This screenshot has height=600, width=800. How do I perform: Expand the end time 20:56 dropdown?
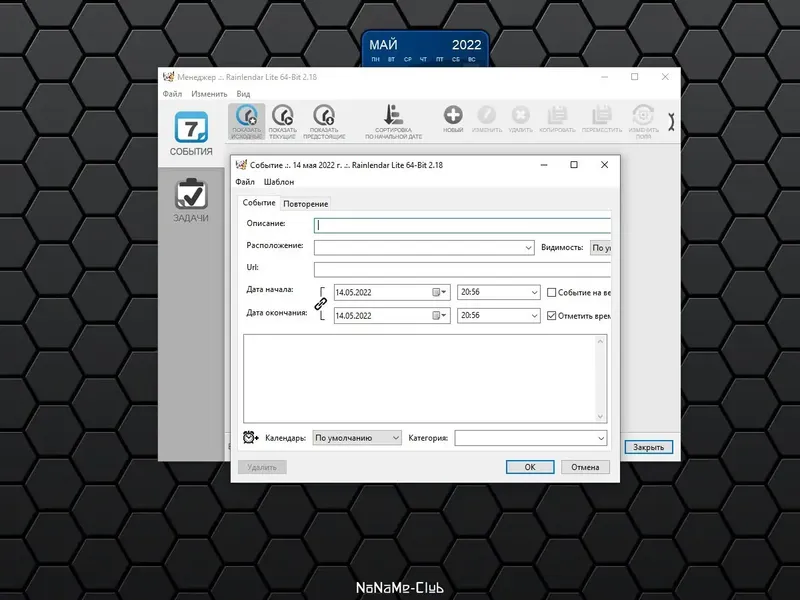(x=534, y=316)
